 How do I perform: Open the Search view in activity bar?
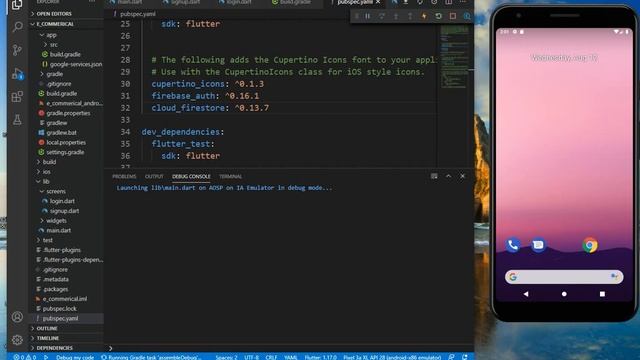(17, 27)
